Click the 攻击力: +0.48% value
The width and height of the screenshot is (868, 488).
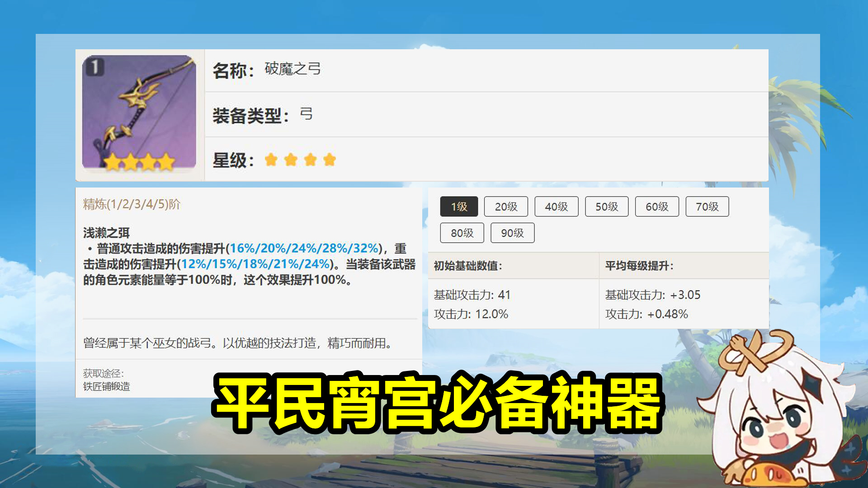tap(646, 314)
